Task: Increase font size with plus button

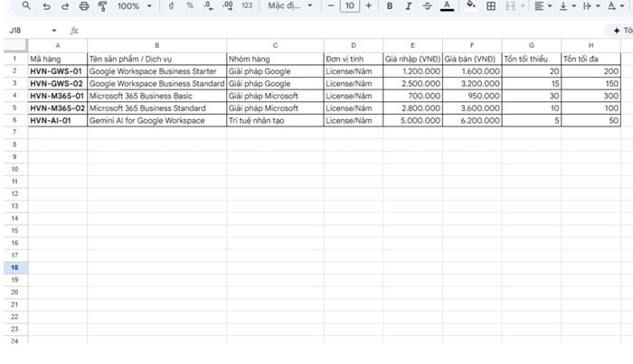Action: (x=368, y=5)
